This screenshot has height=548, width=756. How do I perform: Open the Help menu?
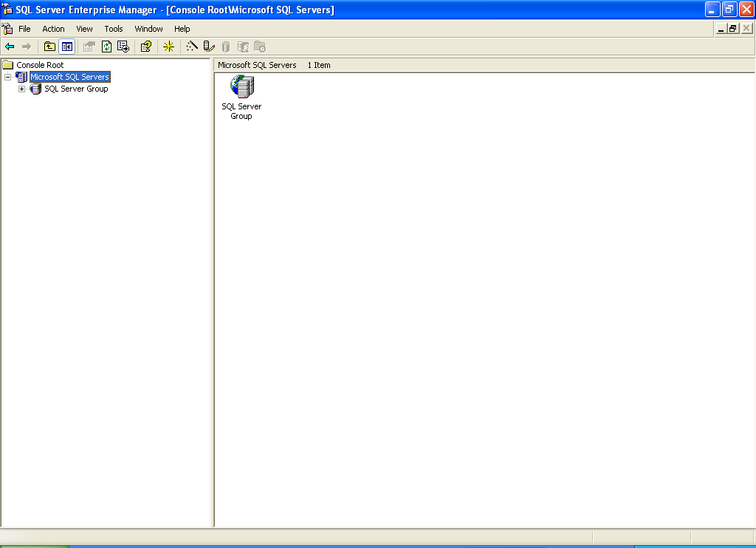(x=182, y=29)
